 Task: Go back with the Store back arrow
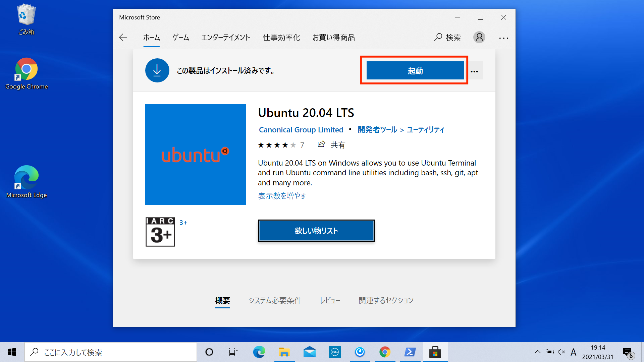click(123, 37)
